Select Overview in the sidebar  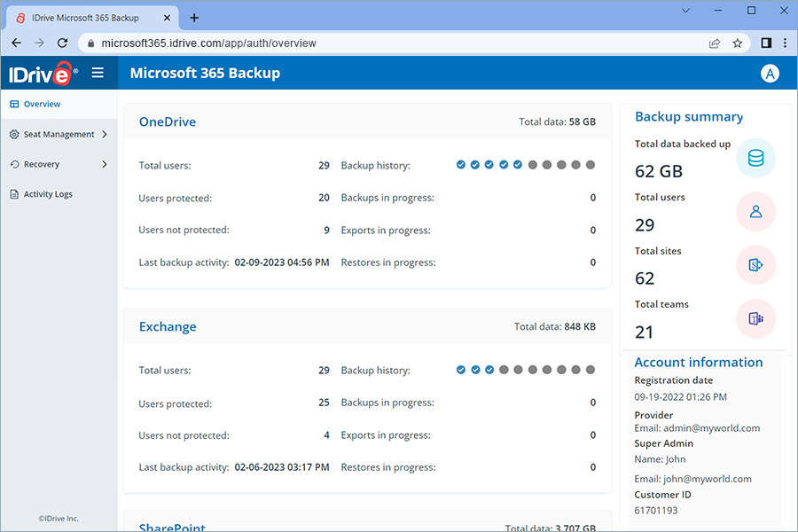[x=40, y=104]
